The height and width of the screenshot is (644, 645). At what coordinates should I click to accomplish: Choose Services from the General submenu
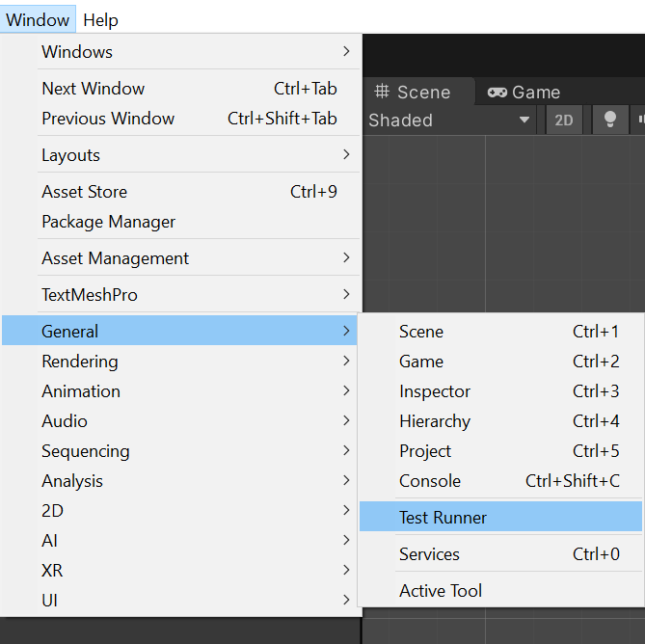(x=429, y=554)
